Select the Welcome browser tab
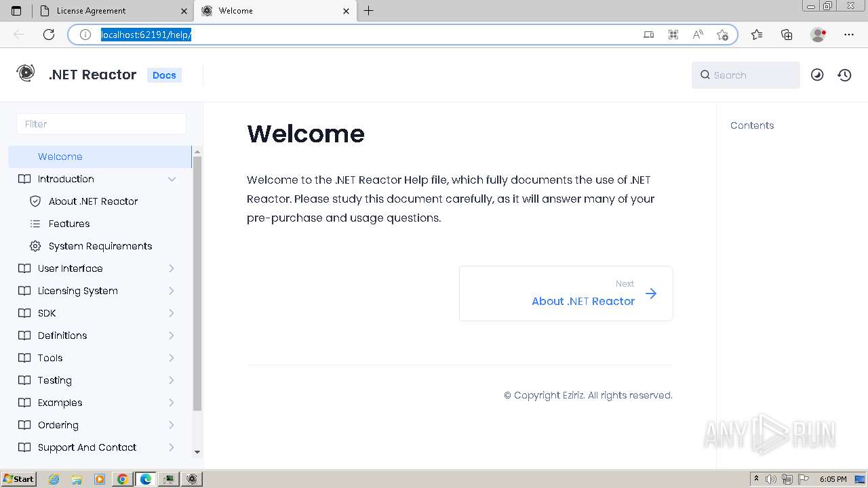The height and width of the screenshot is (488, 868). [275, 11]
